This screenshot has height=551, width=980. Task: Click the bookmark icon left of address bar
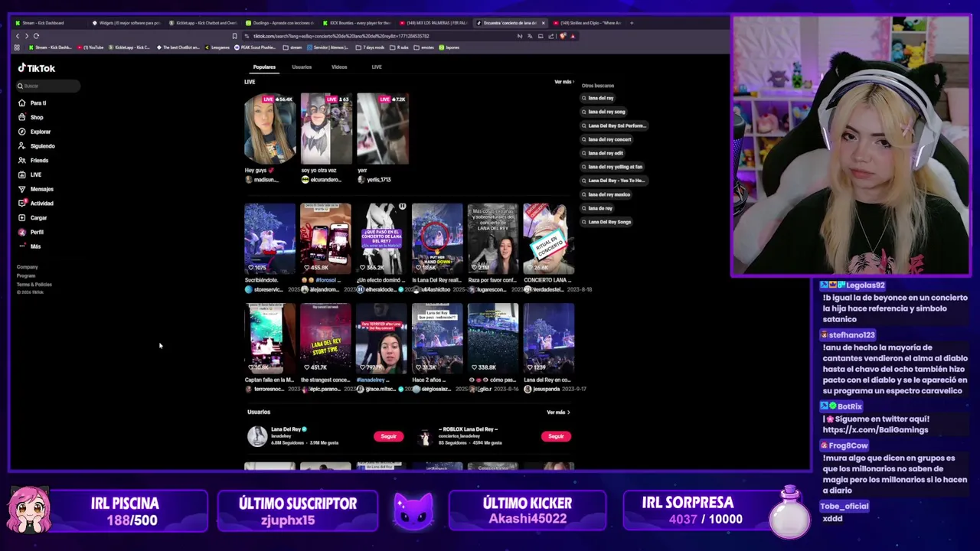point(234,36)
